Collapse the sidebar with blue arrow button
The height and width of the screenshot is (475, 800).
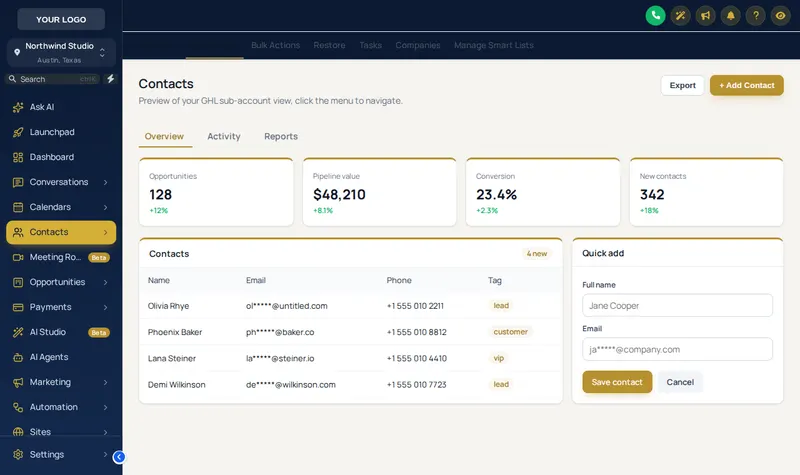coord(119,457)
